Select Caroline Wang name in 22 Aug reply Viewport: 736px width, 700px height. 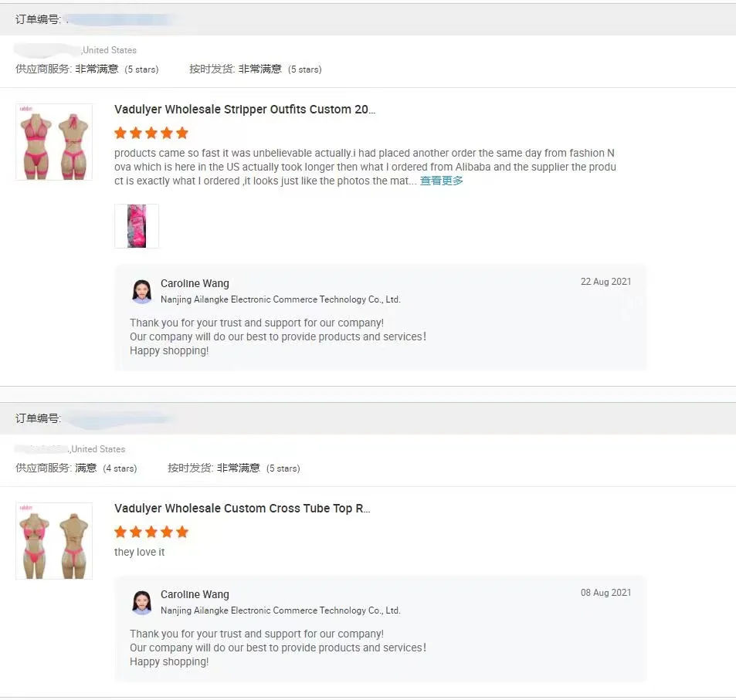195,283
